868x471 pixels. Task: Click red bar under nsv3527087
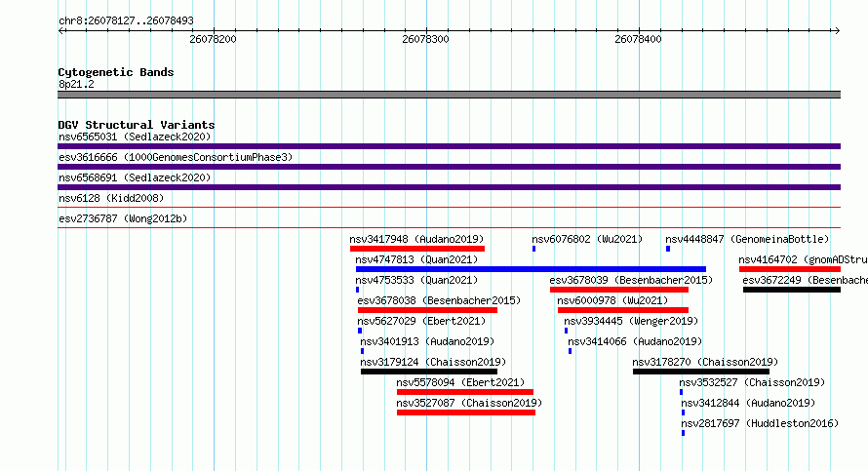tap(466, 412)
